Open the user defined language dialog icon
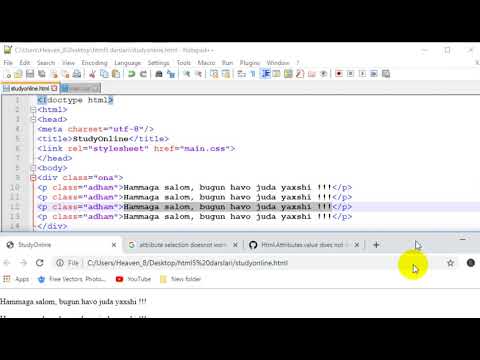The width and height of the screenshot is (480, 360). [x=276, y=74]
